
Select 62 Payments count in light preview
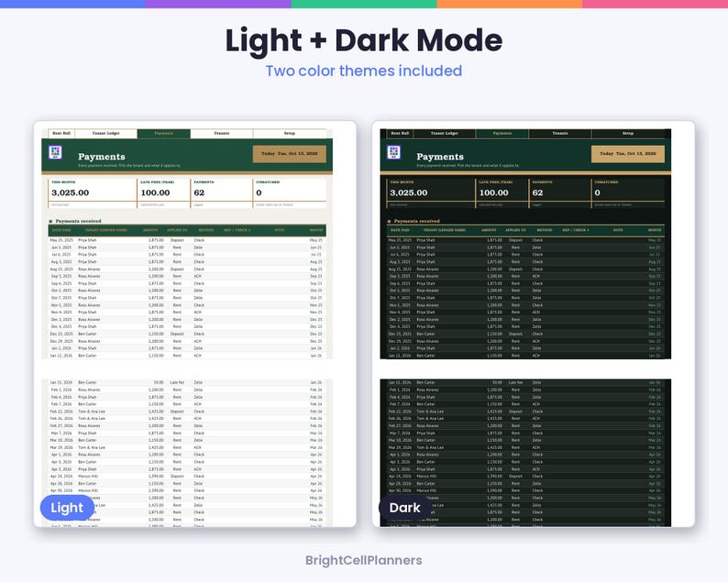pos(199,192)
